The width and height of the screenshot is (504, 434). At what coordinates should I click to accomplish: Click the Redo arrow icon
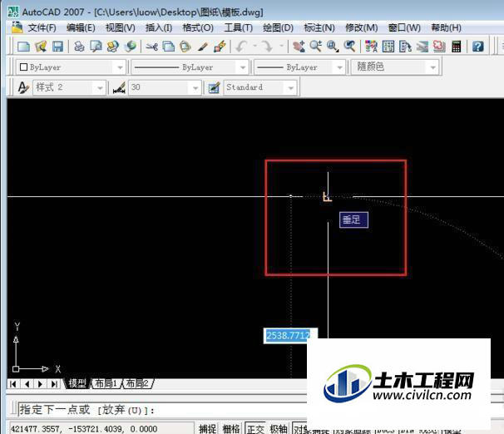(x=266, y=47)
